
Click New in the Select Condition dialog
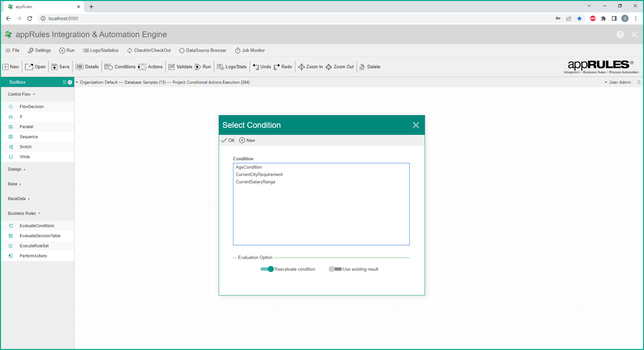click(247, 141)
